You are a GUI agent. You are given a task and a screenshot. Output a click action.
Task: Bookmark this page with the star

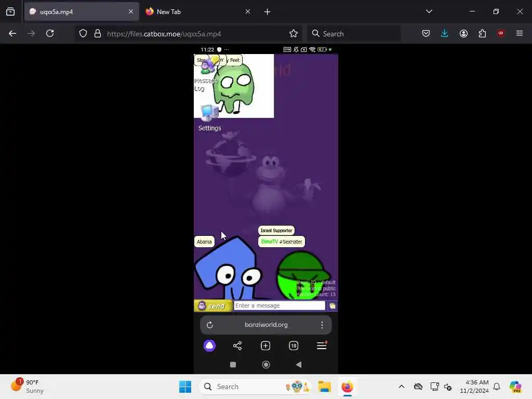click(x=294, y=34)
